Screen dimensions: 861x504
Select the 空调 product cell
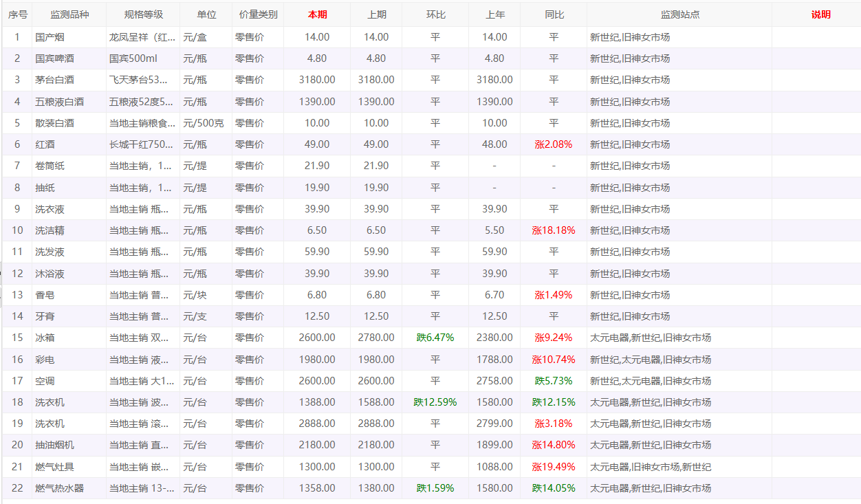click(x=69, y=381)
